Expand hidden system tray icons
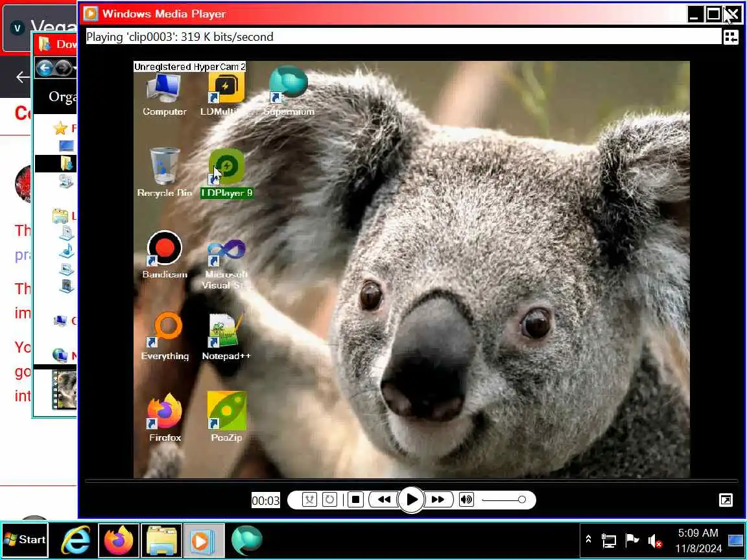 tap(588, 539)
